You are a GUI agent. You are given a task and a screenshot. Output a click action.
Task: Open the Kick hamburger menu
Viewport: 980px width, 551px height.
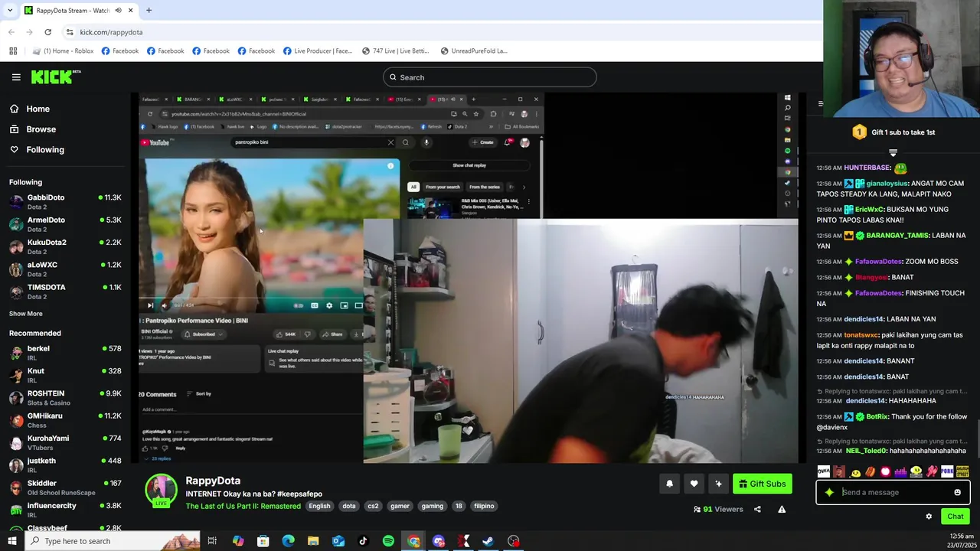pos(16,77)
